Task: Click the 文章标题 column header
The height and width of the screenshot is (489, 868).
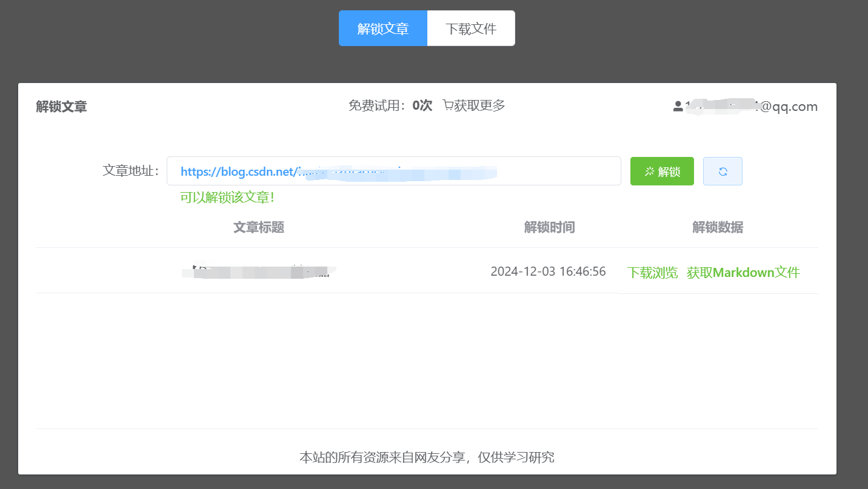Action: tap(258, 227)
